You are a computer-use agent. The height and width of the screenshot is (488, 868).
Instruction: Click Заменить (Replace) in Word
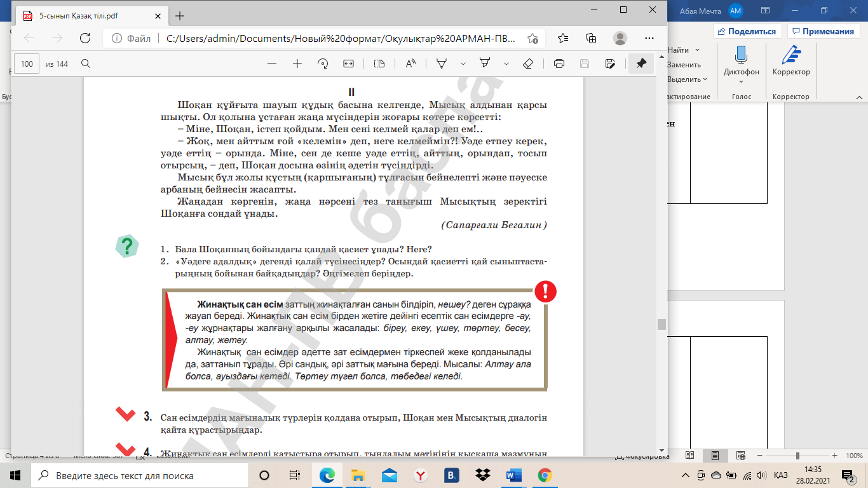click(x=684, y=65)
